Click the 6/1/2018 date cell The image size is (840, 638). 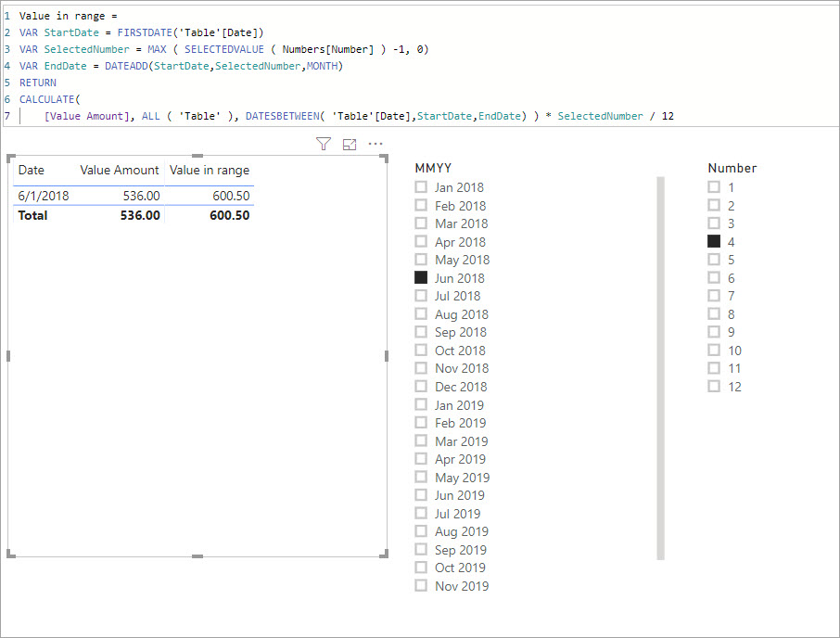point(44,196)
